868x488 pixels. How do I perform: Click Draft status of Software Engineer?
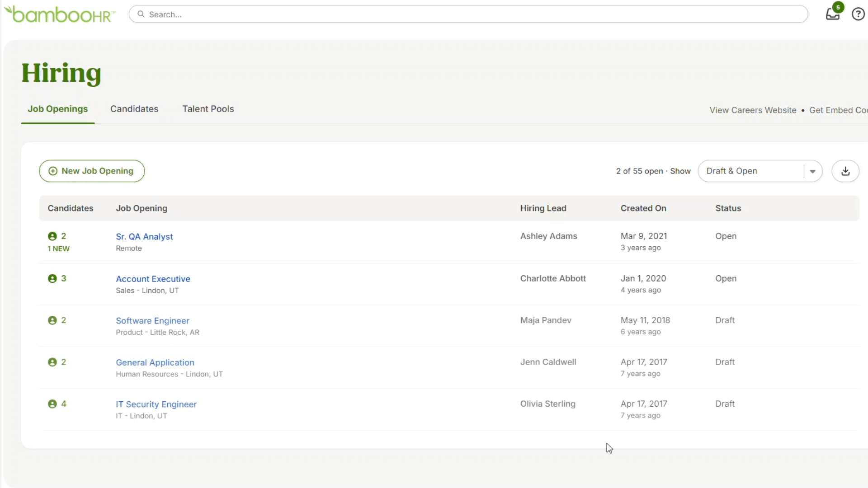pyautogui.click(x=725, y=320)
